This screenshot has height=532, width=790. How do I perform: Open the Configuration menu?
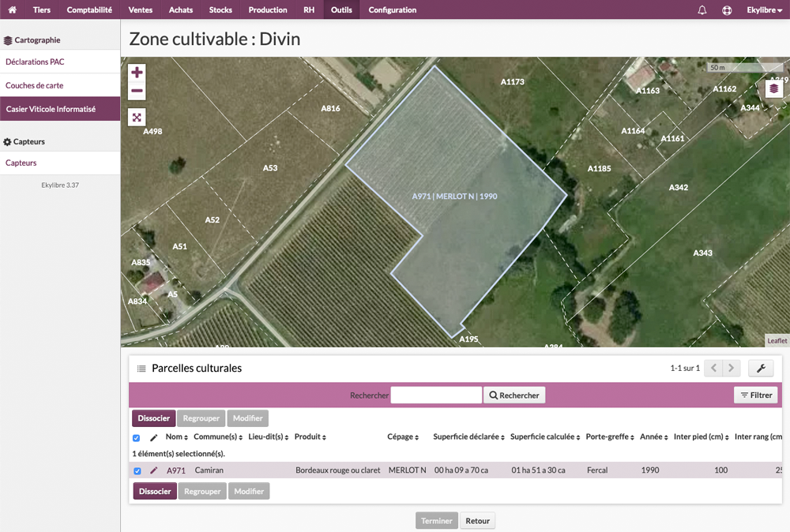coord(393,9)
